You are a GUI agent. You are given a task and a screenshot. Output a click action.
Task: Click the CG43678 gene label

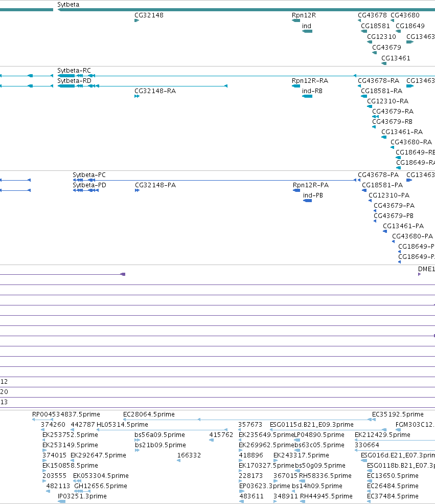(x=373, y=15)
